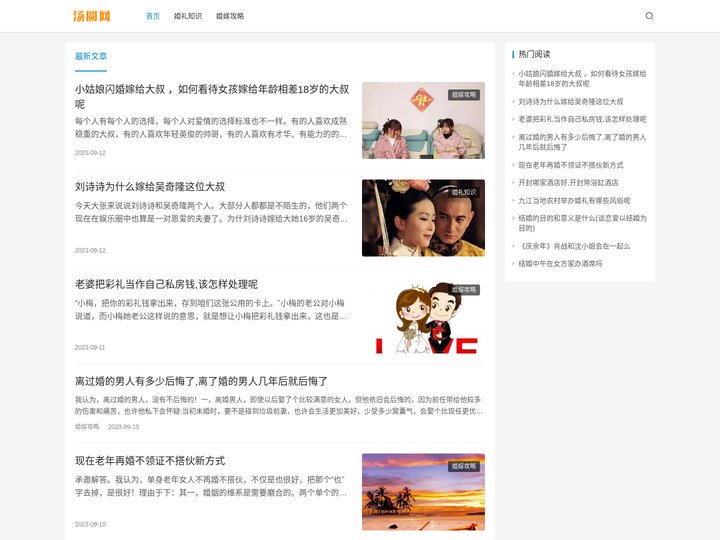
Task: Click 婚嫁攻略 tag on cartoon couple thumbnail
Action: (464, 290)
